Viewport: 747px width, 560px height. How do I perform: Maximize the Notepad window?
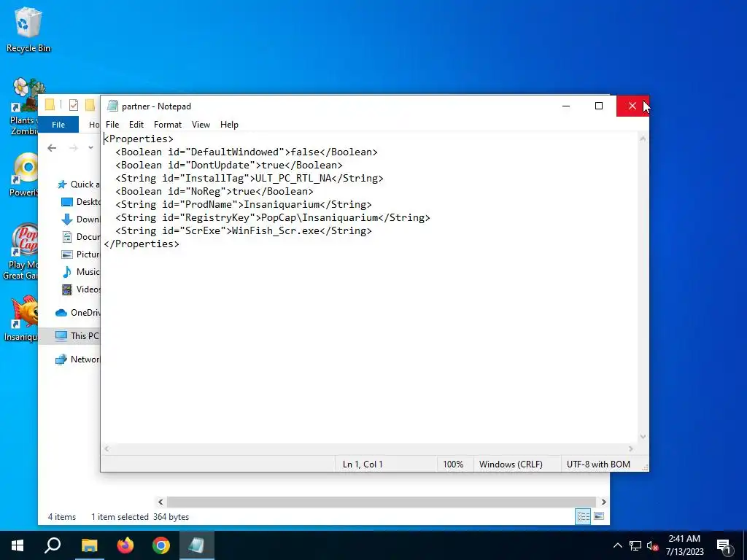click(x=599, y=106)
